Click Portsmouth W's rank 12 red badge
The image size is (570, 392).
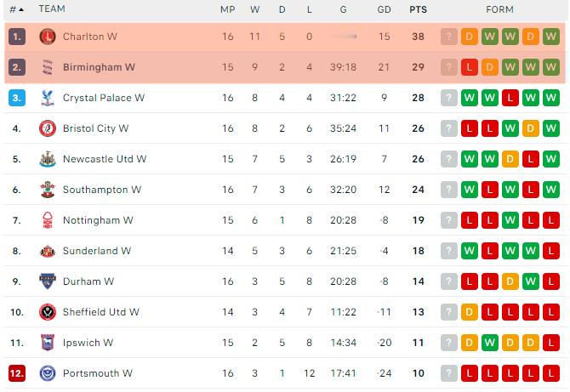[x=17, y=373]
